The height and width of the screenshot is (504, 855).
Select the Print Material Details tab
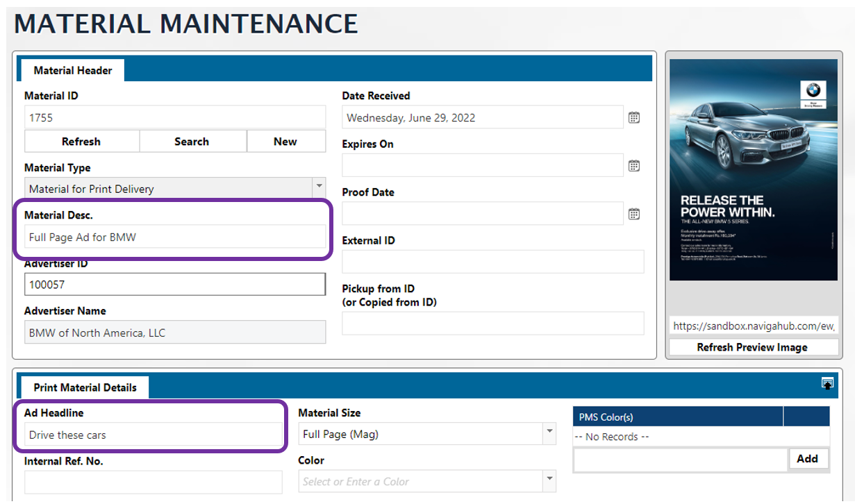pos(85,387)
